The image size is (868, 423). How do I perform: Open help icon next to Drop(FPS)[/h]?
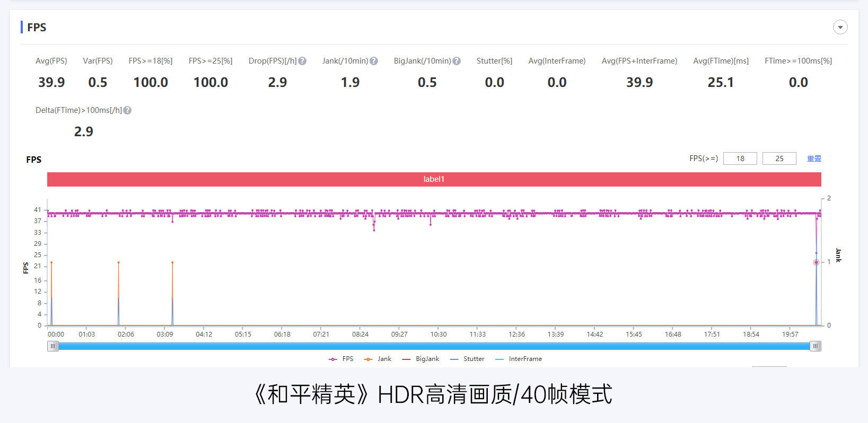(302, 61)
